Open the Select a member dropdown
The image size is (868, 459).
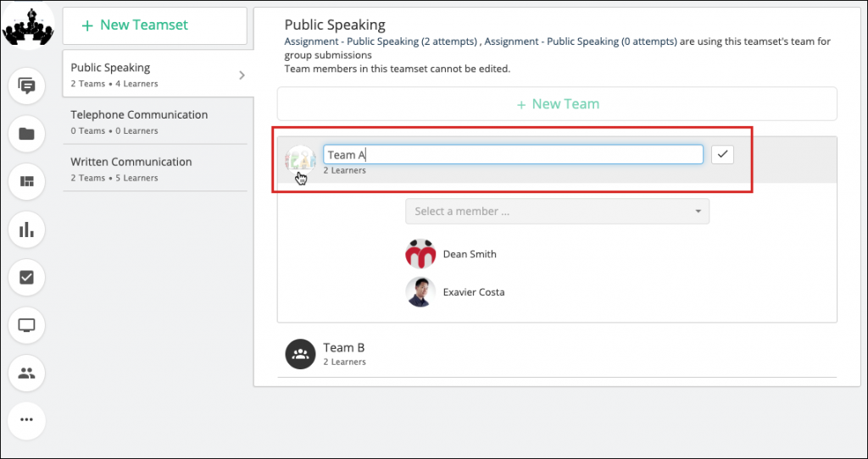(x=558, y=211)
